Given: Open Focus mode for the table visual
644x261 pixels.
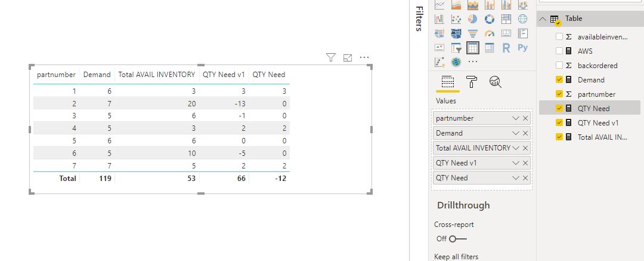Looking at the screenshot, I should click(348, 58).
